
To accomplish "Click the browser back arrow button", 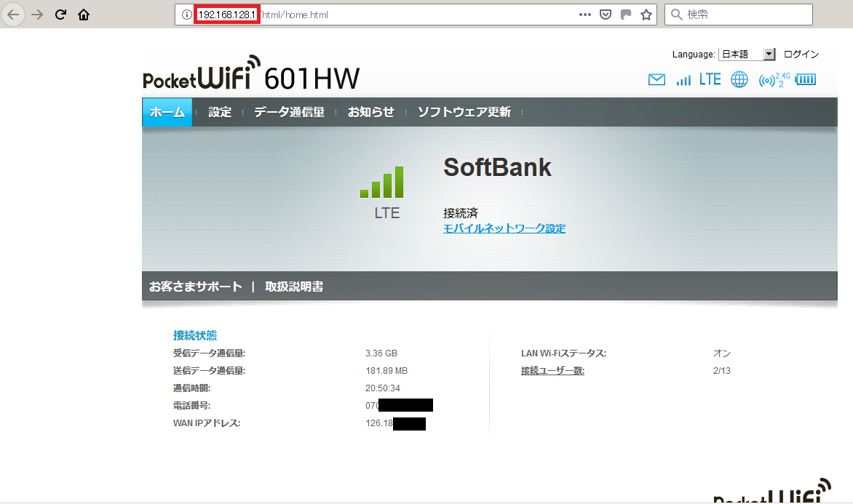I will pos(13,15).
